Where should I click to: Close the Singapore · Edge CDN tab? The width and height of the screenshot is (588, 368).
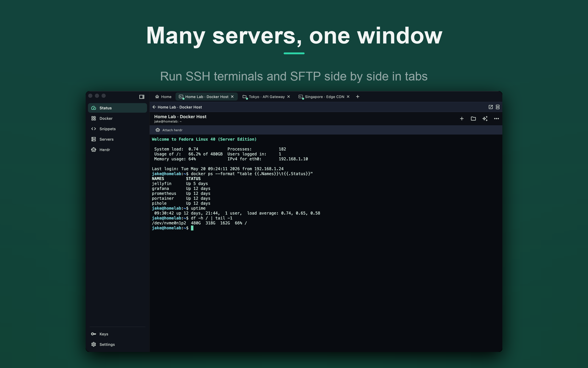pyautogui.click(x=348, y=97)
